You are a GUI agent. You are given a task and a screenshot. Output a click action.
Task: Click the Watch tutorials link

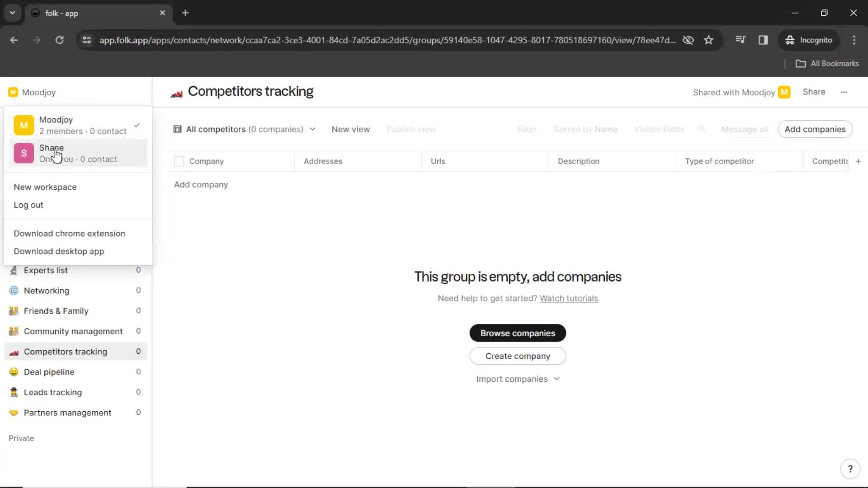point(569,298)
